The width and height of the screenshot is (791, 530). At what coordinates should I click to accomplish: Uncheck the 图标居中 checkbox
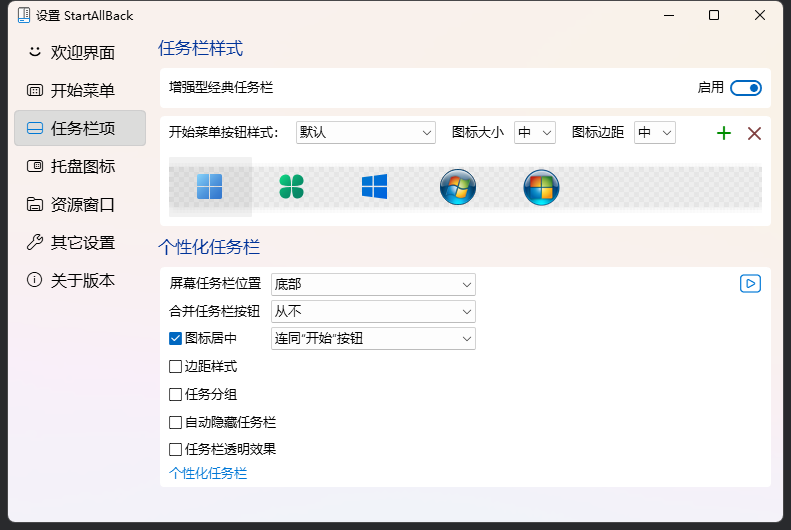175,338
